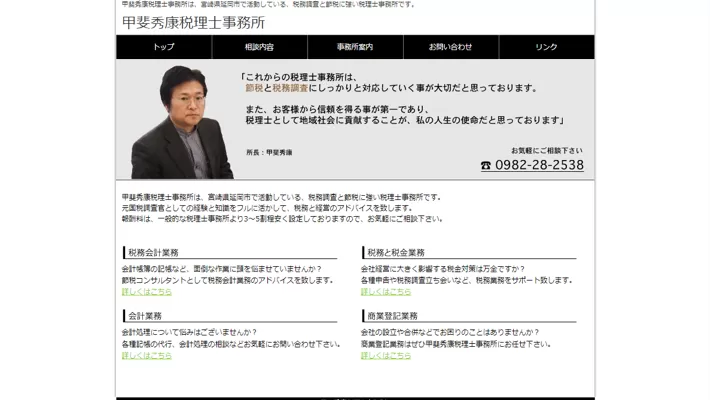Click the 甲斐秀康税理士事務所 site title

193,22
